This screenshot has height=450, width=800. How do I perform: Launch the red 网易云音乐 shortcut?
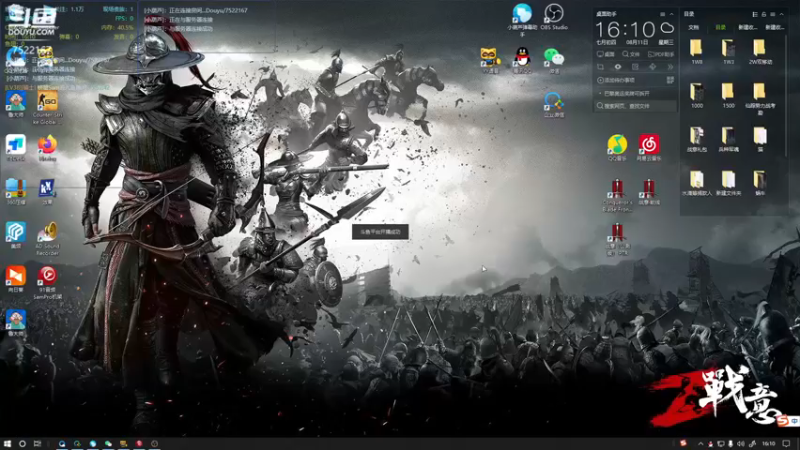coord(649,144)
